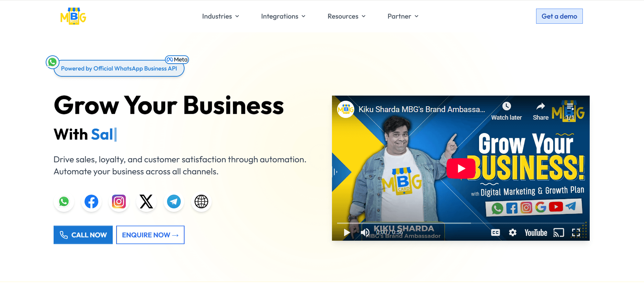
Task: Click the MBG Card logo
Action: tap(73, 16)
